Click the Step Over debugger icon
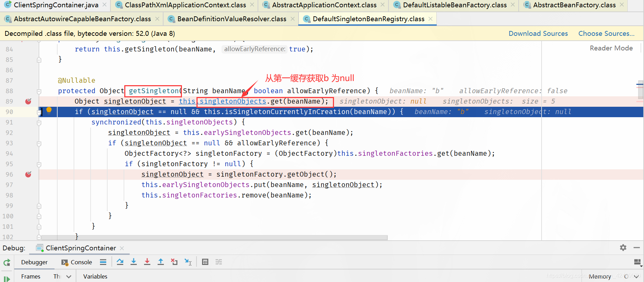644x282 pixels. [x=120, y=262]
